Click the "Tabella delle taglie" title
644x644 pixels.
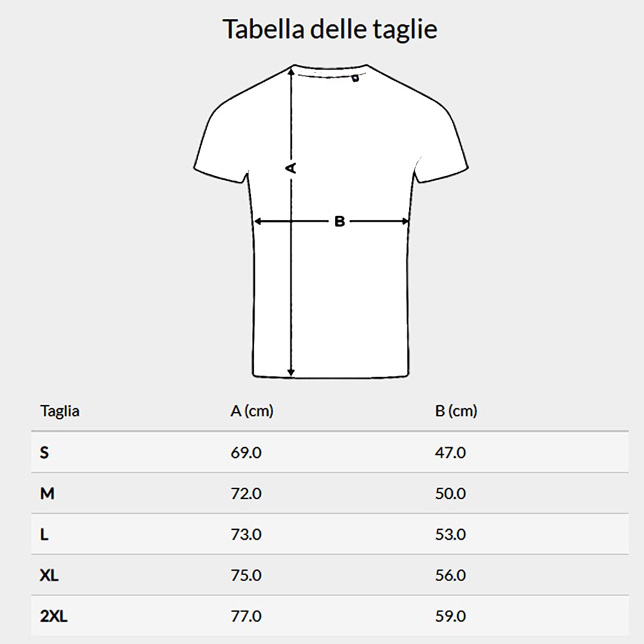point(330,29)
